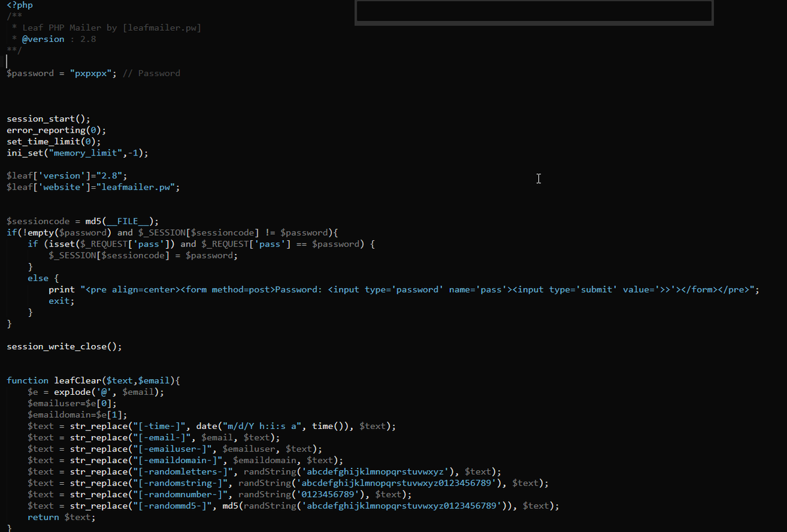Image resolution: width=787 pixels, height=532 pixels.
Task: Click the "exit;" statement
Action: 62,300
